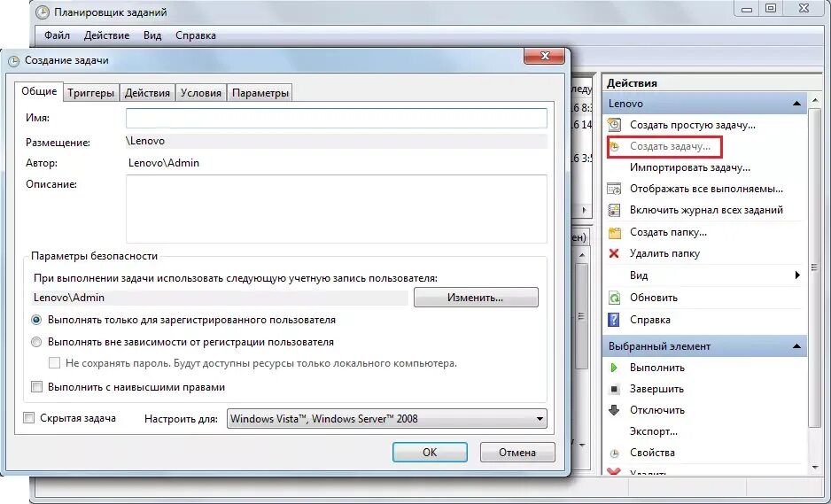Select Выполнять вне зависимости от регистрации пользователя
This screenshot has height=504, width=831.
point(36,343)
